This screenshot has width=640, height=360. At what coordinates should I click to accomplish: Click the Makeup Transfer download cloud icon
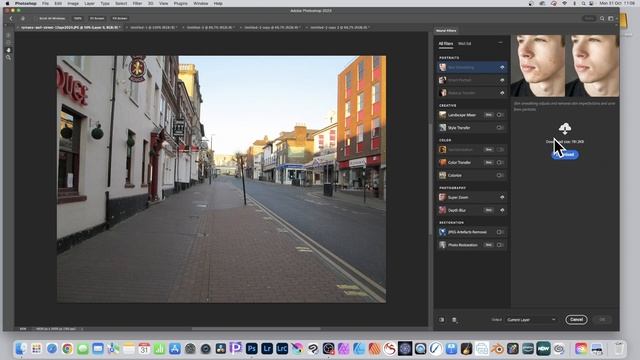(502, 93)
